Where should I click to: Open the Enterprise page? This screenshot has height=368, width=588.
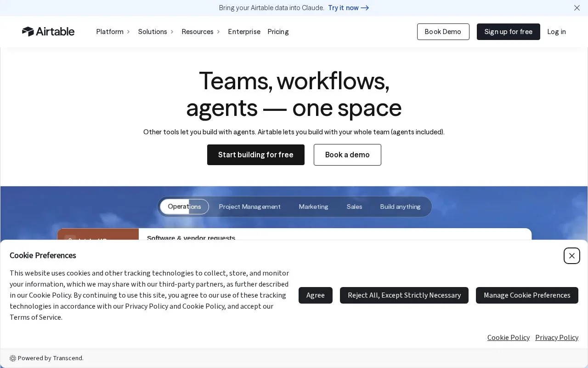(x=244, y=32)
